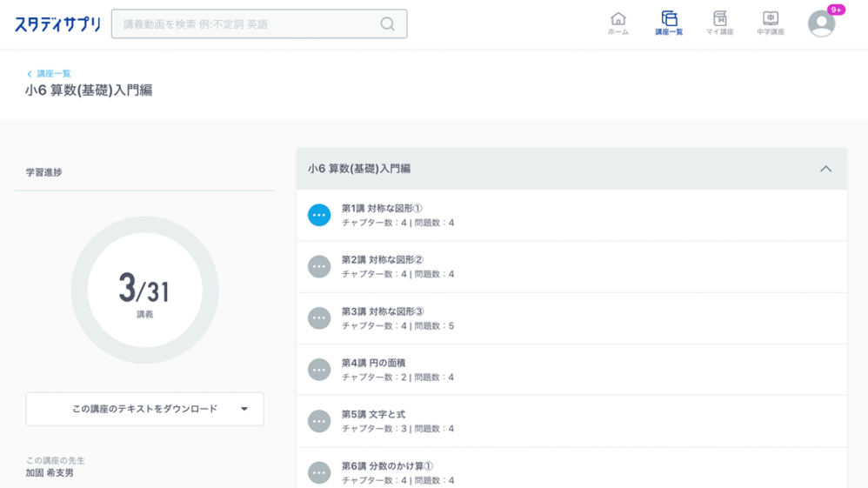Go back via 講座一覧 breadcrumb link

(x=53, y=74)
